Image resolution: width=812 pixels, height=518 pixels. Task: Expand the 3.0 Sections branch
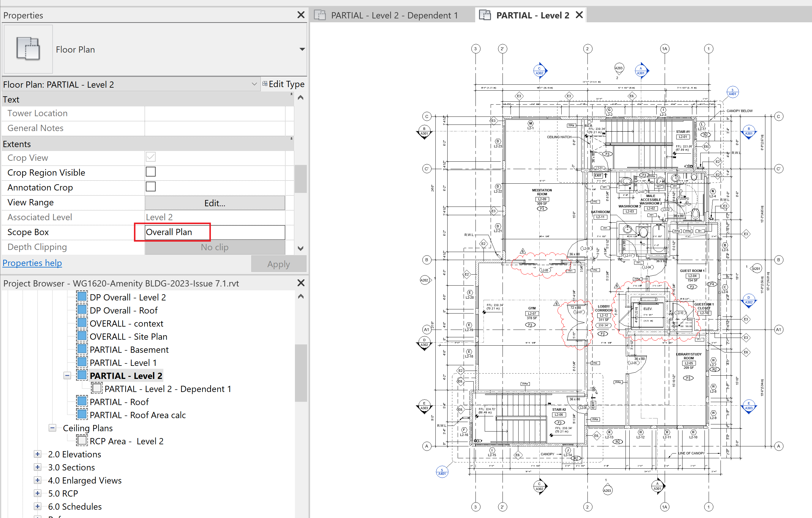[37, 467]
